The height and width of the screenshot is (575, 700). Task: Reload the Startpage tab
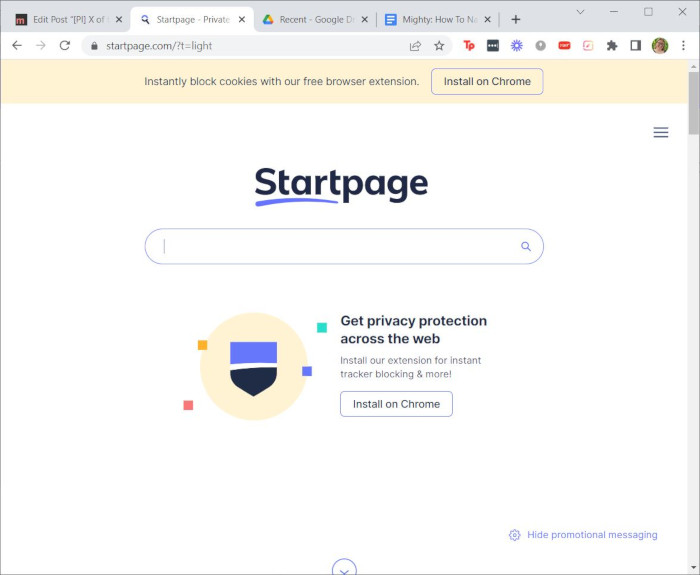(x=65, y=46)
